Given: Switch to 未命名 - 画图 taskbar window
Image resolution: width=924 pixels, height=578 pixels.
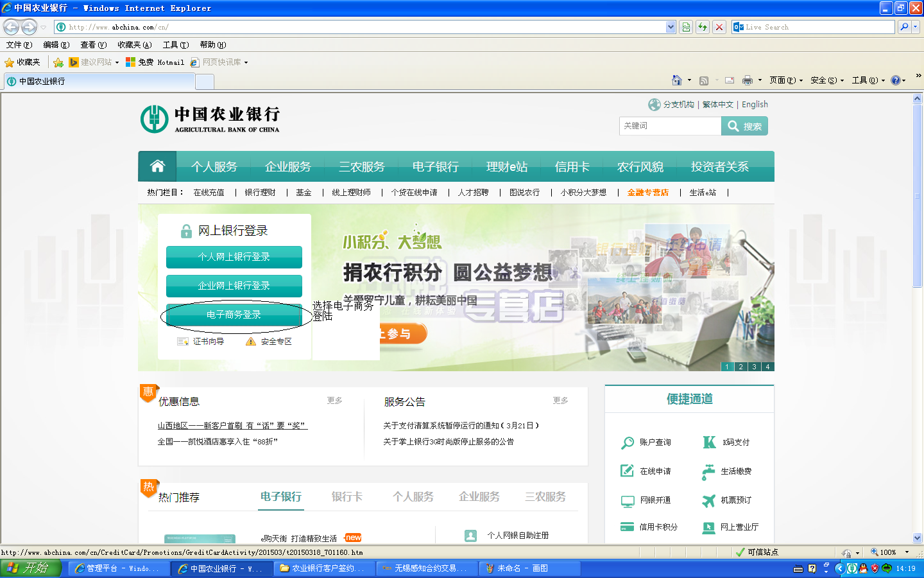Looking at the screenshot, I should coord(531,568).
